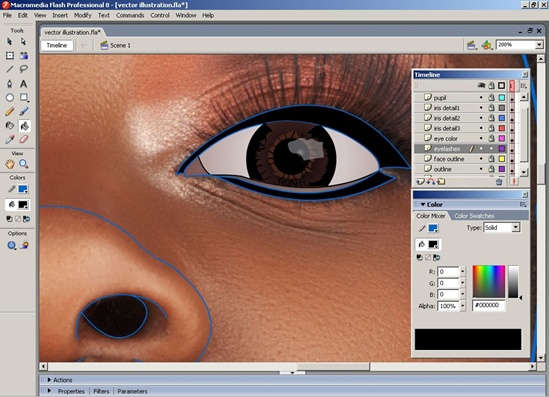Viewport: 549px width, 397px height.
Task: Select the eyelashes layer
Action: (x=447, y=148)
